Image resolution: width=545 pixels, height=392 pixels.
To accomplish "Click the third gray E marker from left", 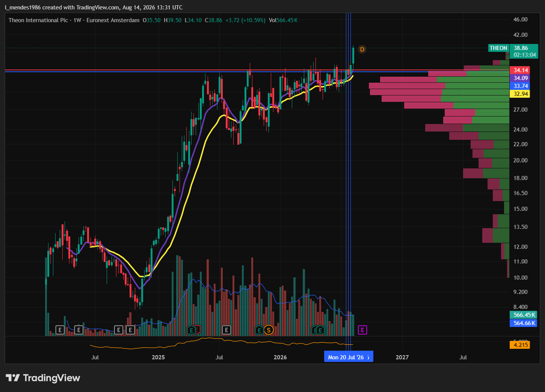I will (x=119, y=330).
